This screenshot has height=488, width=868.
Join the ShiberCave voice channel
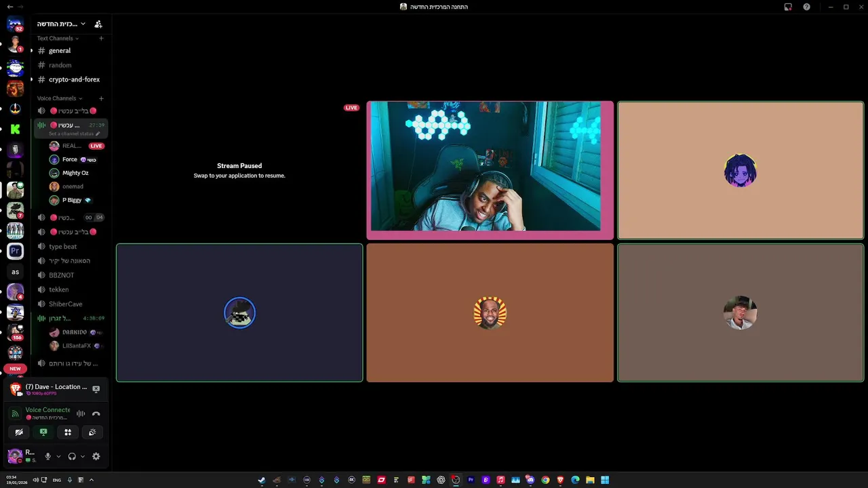(x=71, y=304)
